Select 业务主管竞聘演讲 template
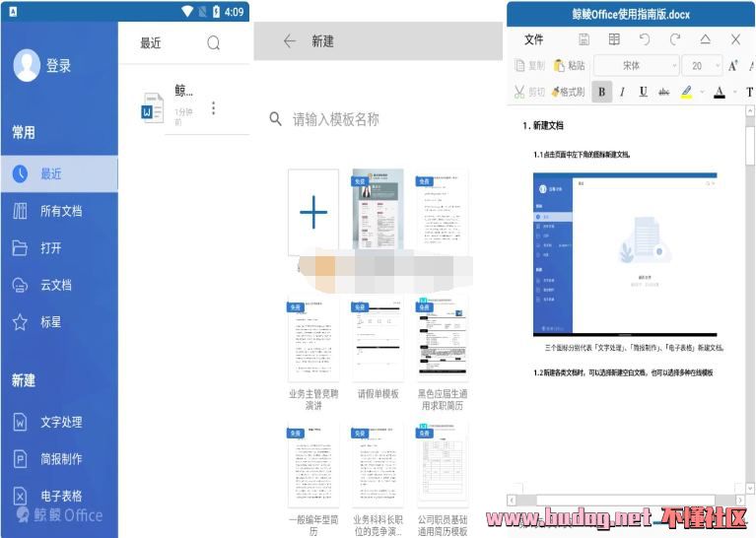The image size is (756, 538). pyautogui.click(x=313, y=354)
